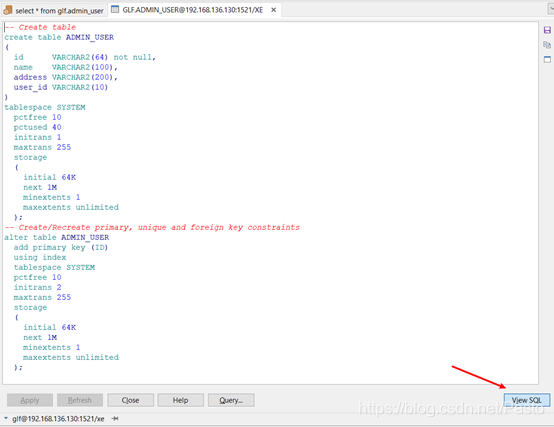554x427 pixels.
Task: Click the 'alter table ADMIN_USER' line
Action: [x=57, y=237]
